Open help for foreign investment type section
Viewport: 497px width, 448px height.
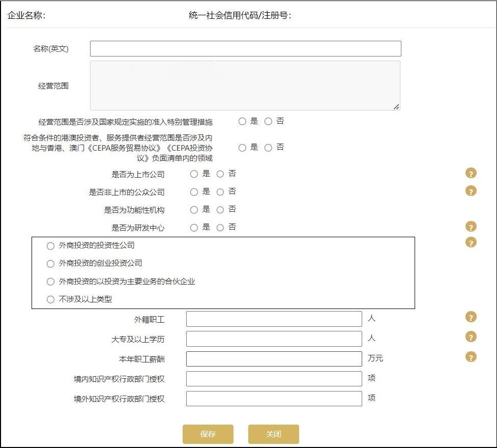(471, 242)
